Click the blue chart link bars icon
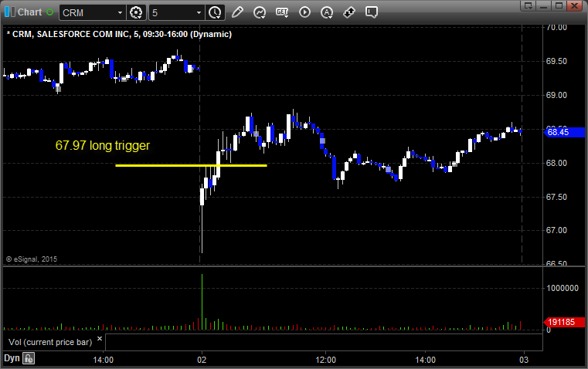Image resolution: width=588 pixels, height=369 pixels. click(x=10, y=12)
